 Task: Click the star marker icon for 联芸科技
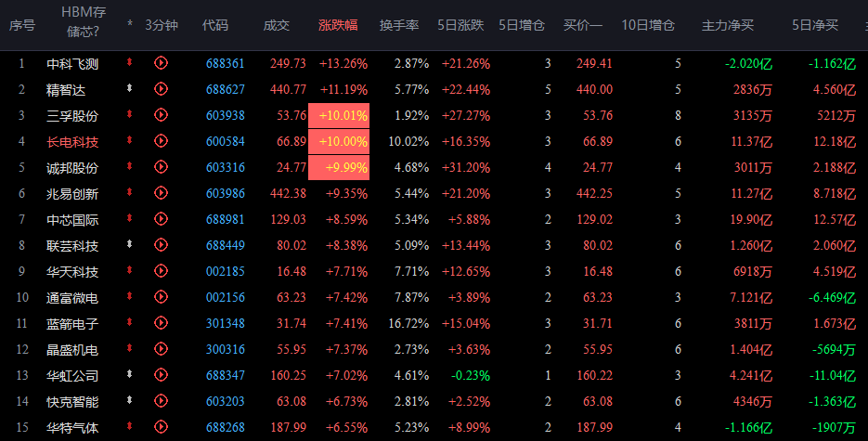click(x=130, y=244)
